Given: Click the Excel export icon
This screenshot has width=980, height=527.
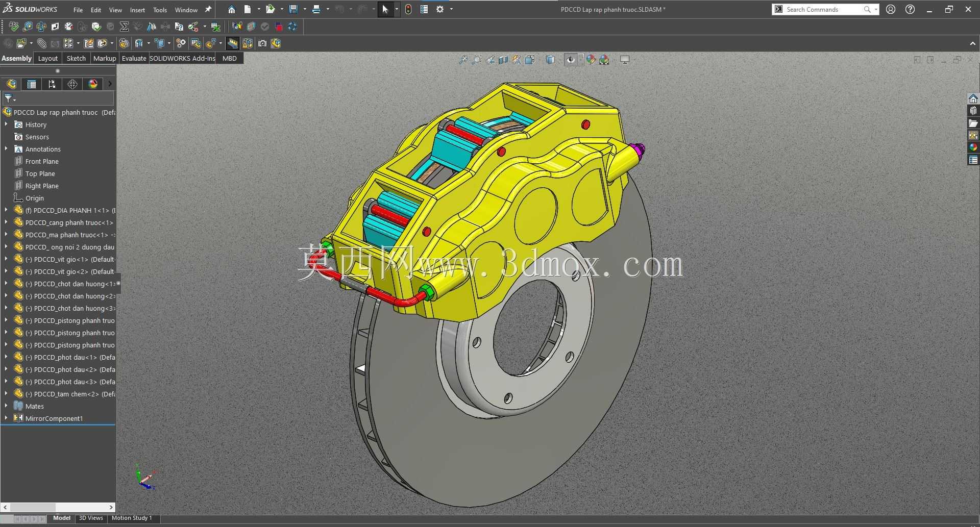Looking at the screenshot, I should [216, 27].
